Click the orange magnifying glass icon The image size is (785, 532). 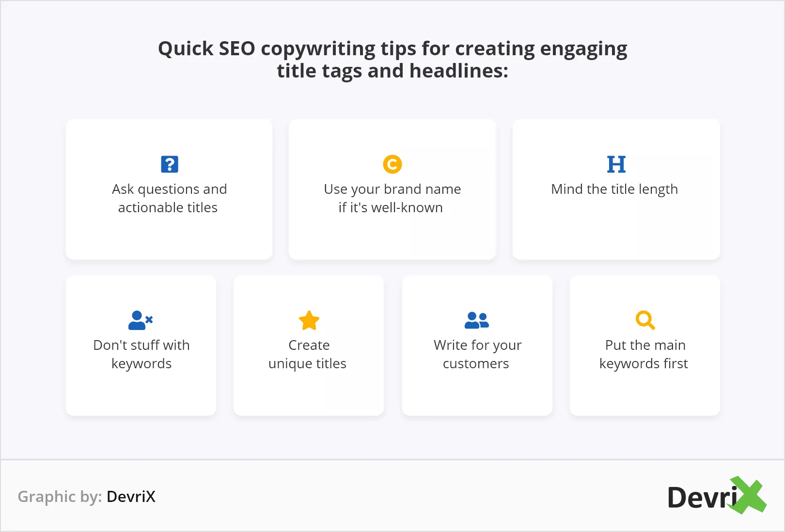(x=645, y=320)
